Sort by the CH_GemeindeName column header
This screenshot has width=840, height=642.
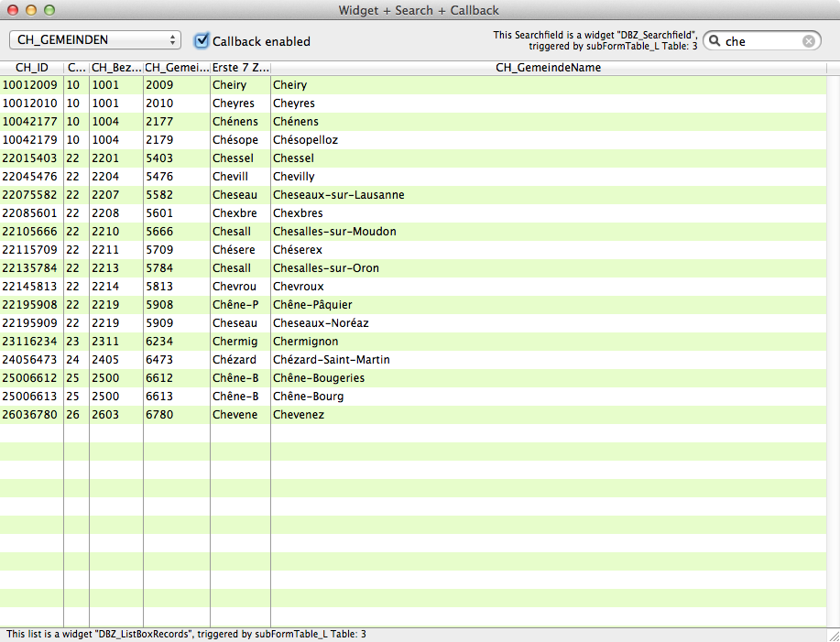pyautogui.click(x=549, y=68)
